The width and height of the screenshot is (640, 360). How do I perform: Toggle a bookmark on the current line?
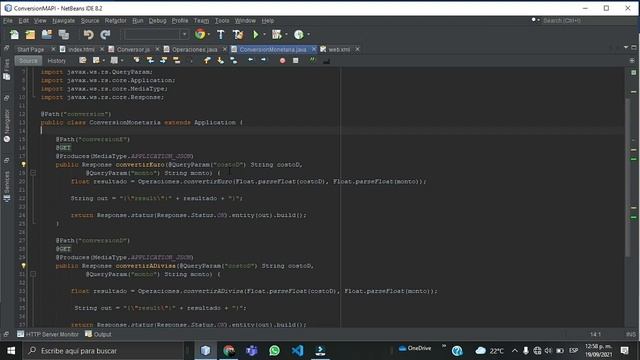pos(233,60)
